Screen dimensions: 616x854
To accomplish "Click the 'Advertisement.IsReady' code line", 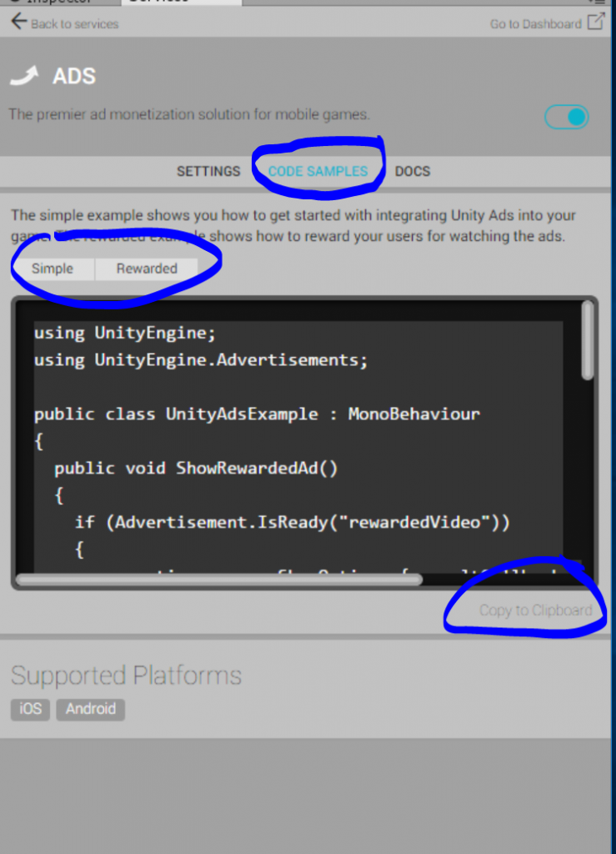I will 293,522.
